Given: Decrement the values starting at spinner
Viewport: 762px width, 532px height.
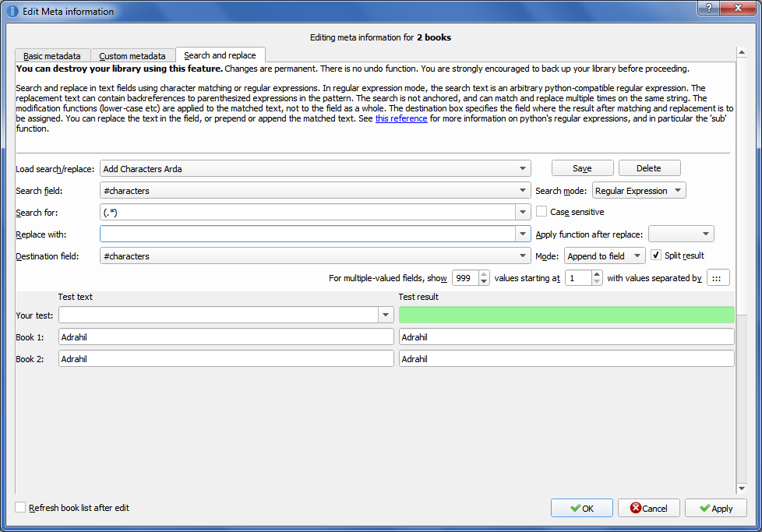Looking at the screenshot, I should (597, 281).
